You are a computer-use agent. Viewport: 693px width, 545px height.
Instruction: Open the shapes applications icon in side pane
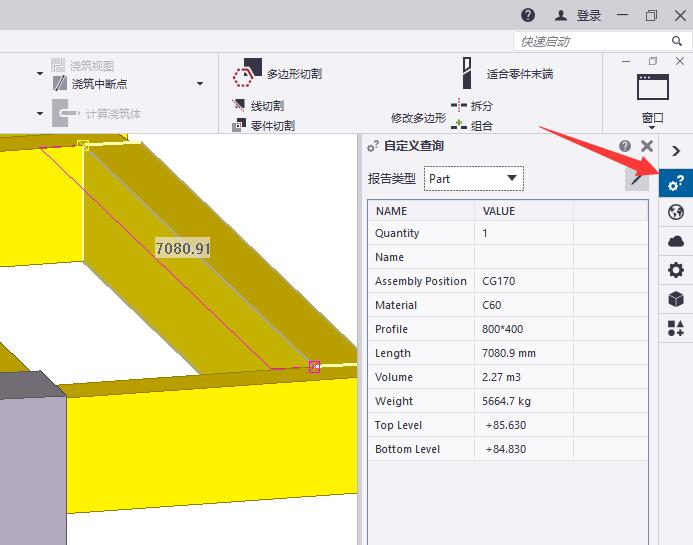click(676, 328)
